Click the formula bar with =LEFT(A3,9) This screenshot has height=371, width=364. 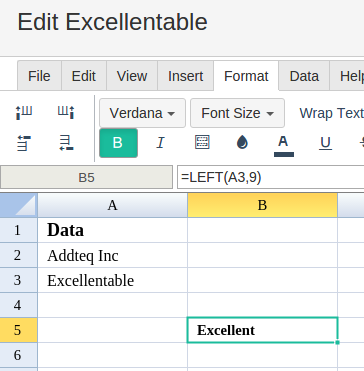(270, 177)
